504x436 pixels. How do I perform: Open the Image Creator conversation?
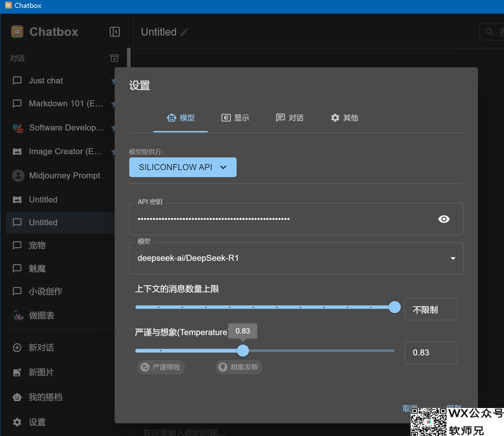61,152
